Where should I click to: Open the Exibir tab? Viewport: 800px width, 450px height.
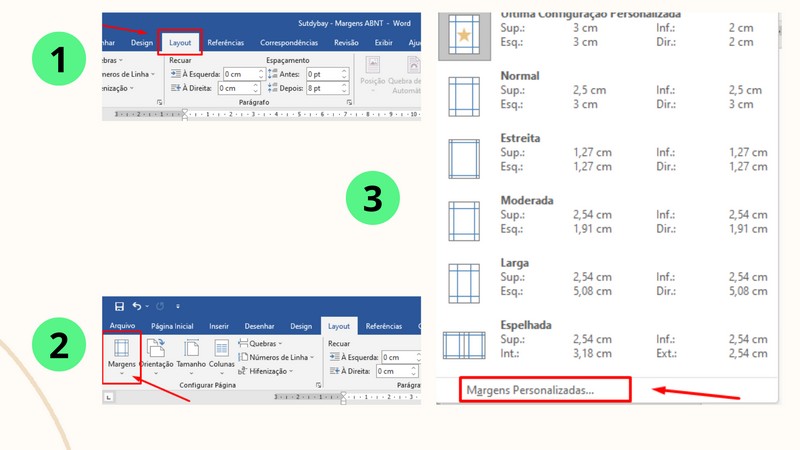384,43
